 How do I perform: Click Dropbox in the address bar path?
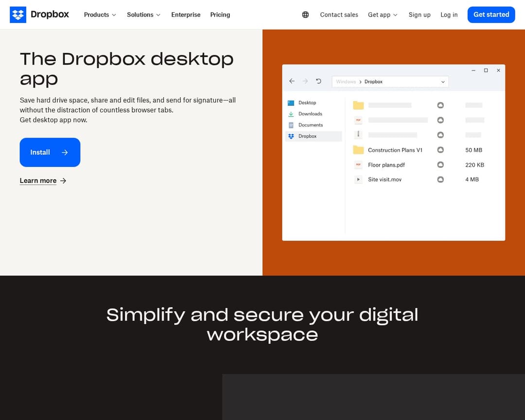point(373,82)
